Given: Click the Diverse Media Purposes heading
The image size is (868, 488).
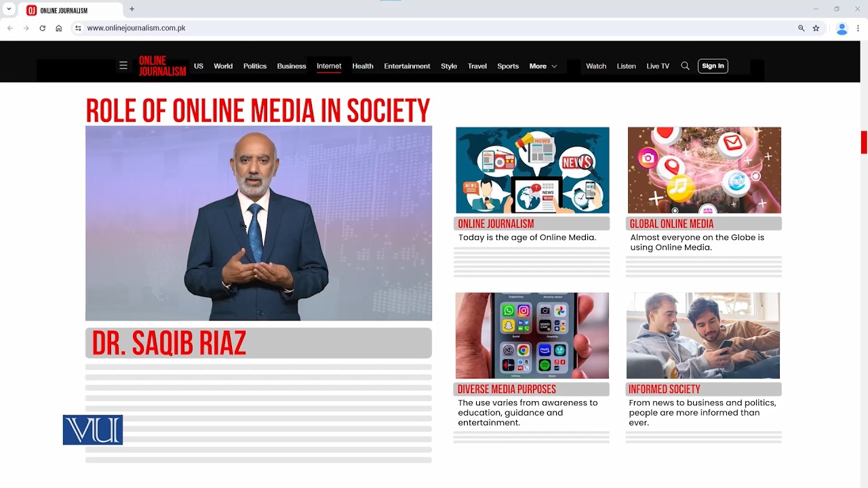Looking at the screenshot, I should 507,389.
